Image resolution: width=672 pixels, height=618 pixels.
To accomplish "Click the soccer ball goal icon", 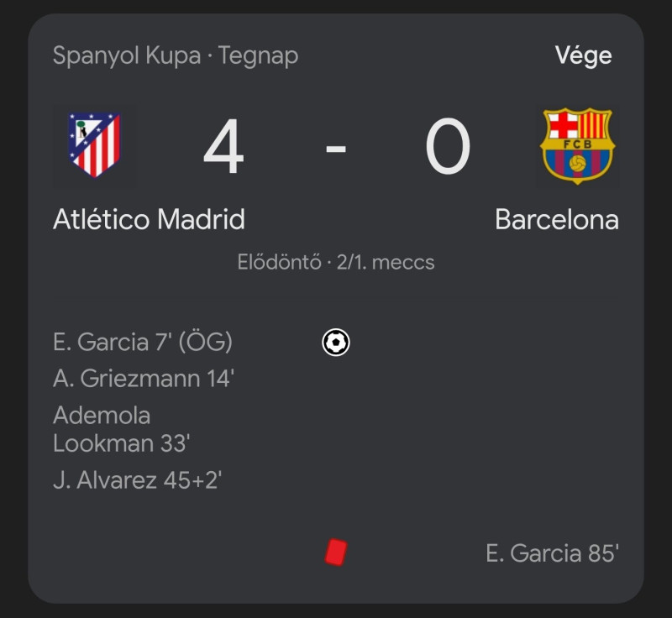I will 336,343.
